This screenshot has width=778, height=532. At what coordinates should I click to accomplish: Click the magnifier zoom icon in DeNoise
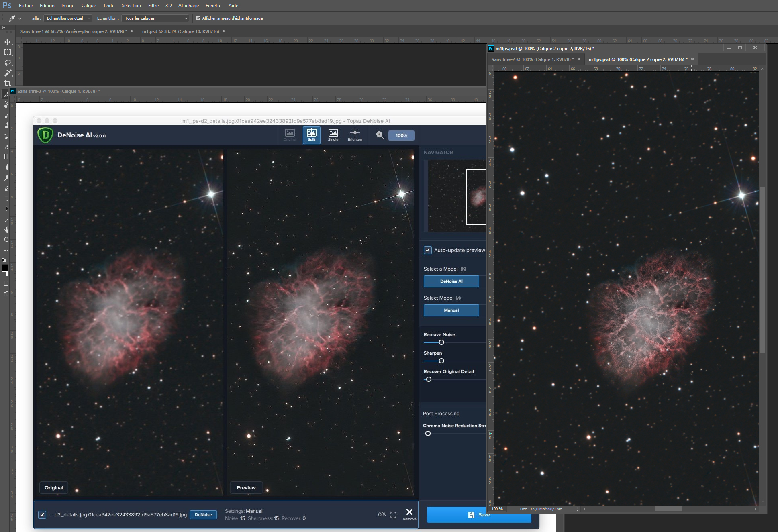pos(380,135)
